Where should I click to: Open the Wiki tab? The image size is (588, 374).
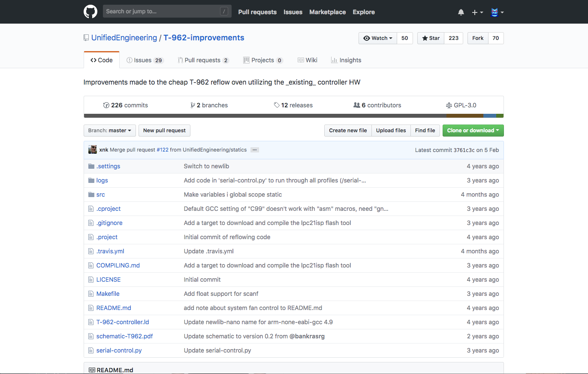pyautogui.click(x=308, y=60)
